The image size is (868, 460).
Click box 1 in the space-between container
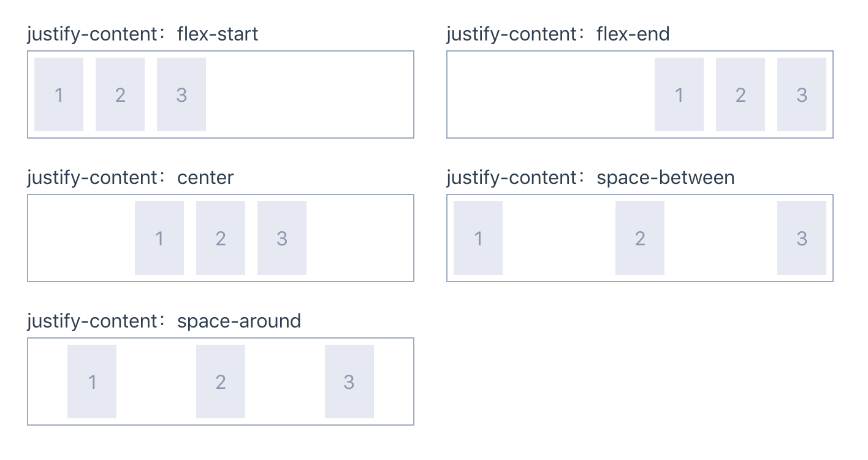pos(478,238)
